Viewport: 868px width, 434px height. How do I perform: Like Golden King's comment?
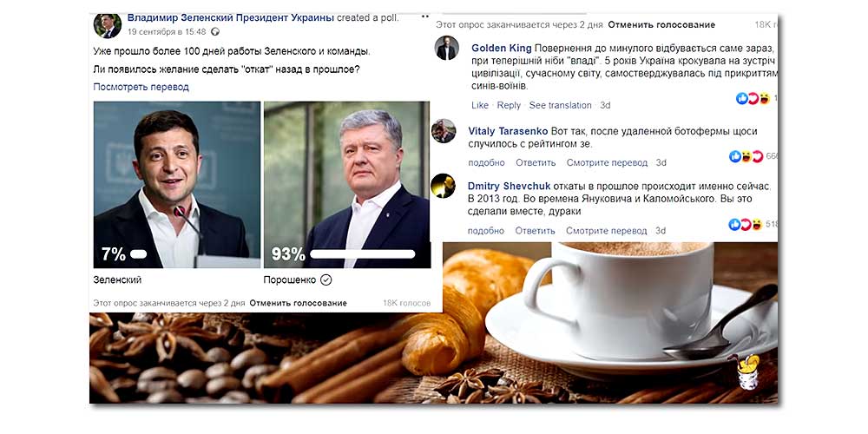click(480, 105)
